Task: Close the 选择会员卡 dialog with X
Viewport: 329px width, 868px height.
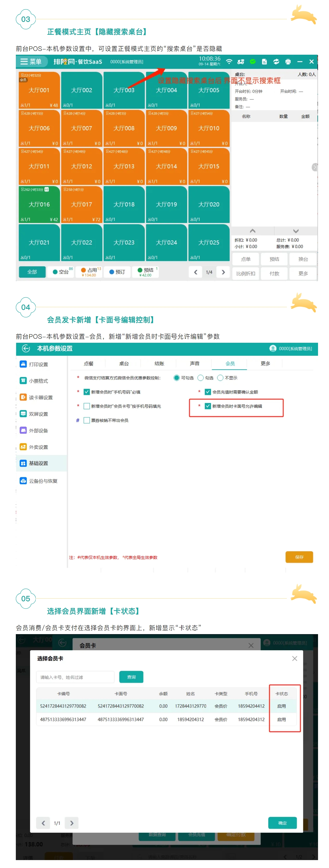Action: tap(294, 658)
